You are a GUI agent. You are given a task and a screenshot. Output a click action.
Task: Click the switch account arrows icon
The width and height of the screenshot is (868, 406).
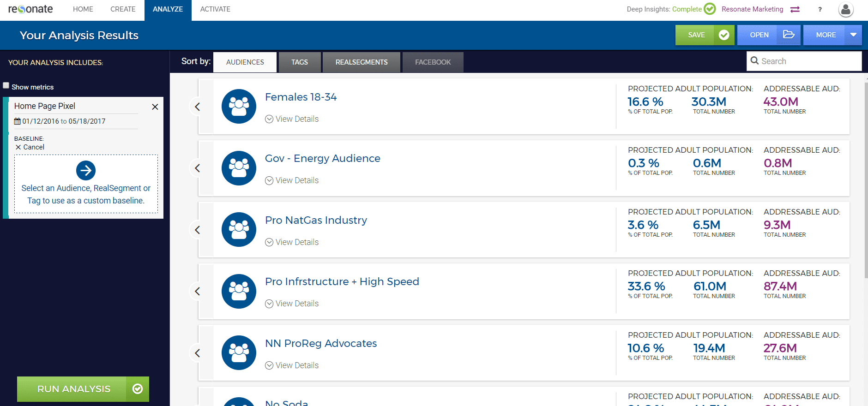pos(795,9)
